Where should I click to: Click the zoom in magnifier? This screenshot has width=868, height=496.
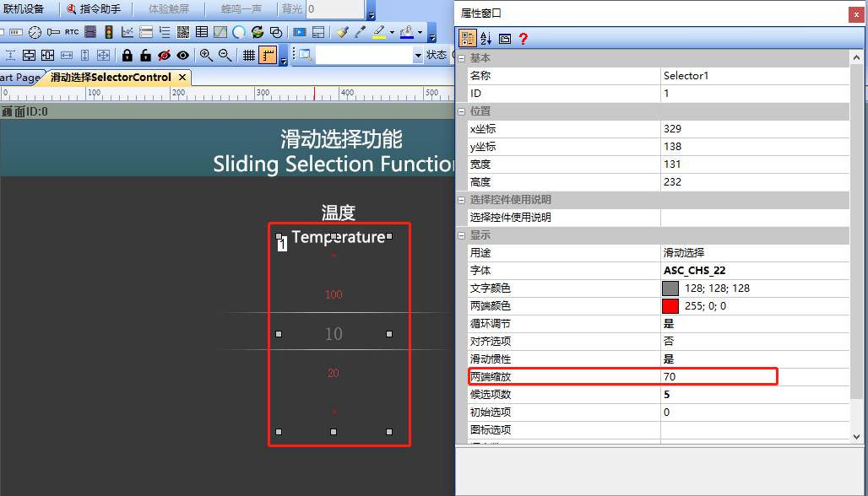(206, 55)
